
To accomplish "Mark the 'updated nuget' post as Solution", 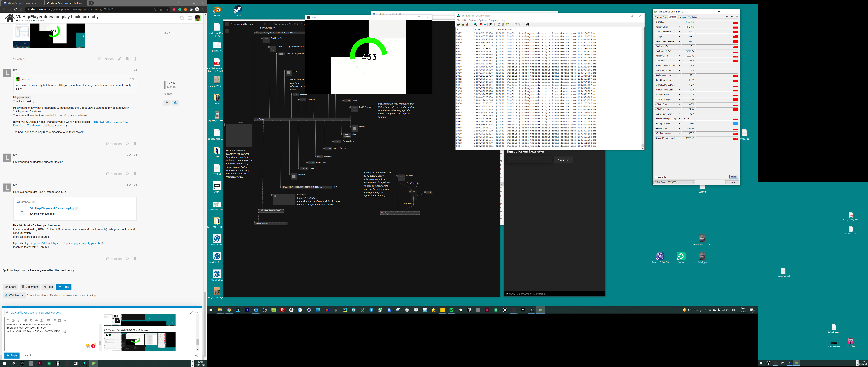I will 114,174.
